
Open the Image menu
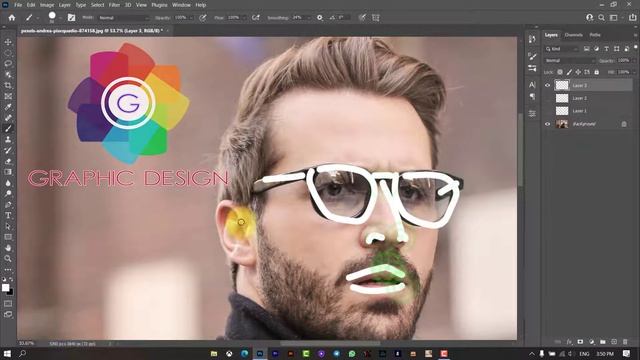[x=47, y=5]
